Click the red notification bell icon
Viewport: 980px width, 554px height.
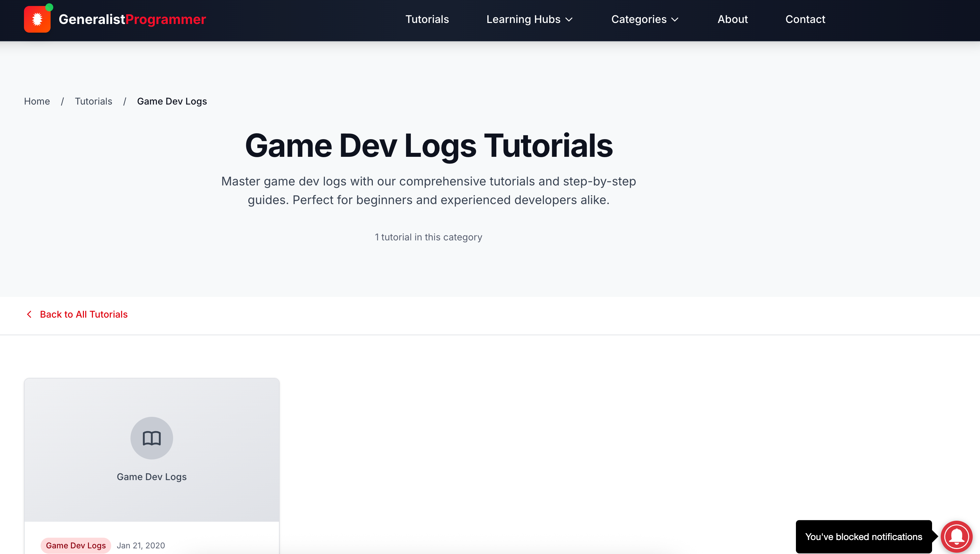click(x=956, y=536)
